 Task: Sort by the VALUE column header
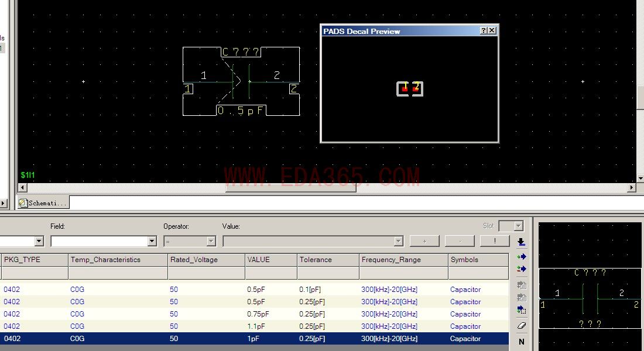(271, 260)
